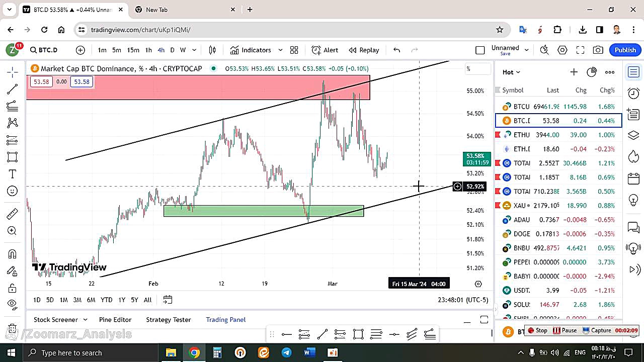The width and height of the screenshot is (644, 362).
Task: Select XAU row in watchlist
Action: pyautogui.click(x=558, y=205)
